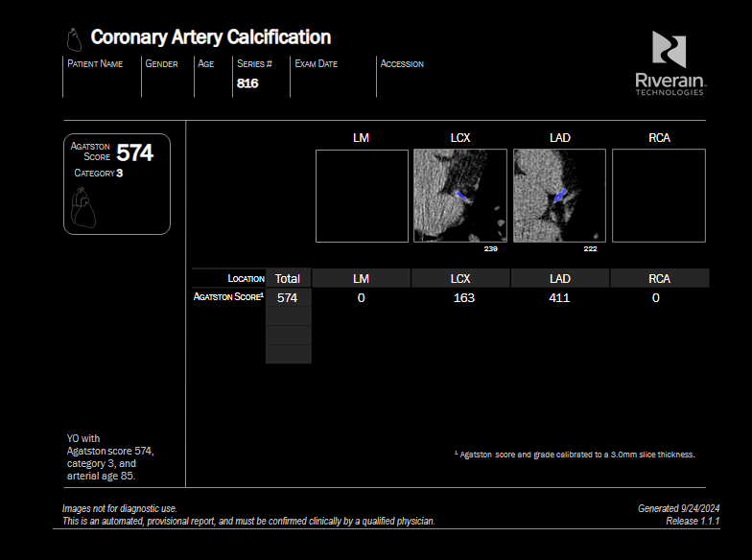Screen dimensions: 752x560
Task: Click the LAD score value 411
Action: pyautogui.click(x=559, y=297)
